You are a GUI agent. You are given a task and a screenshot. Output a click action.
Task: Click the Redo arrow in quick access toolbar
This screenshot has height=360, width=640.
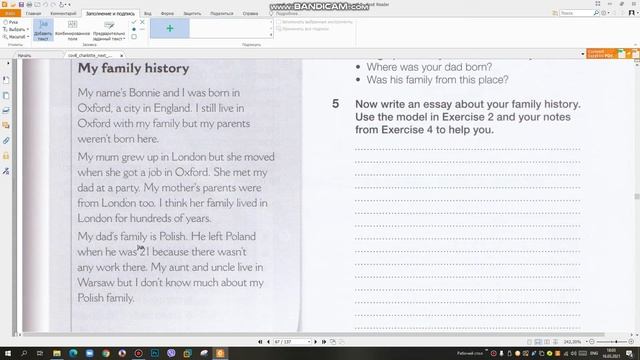tap(53, 4)
